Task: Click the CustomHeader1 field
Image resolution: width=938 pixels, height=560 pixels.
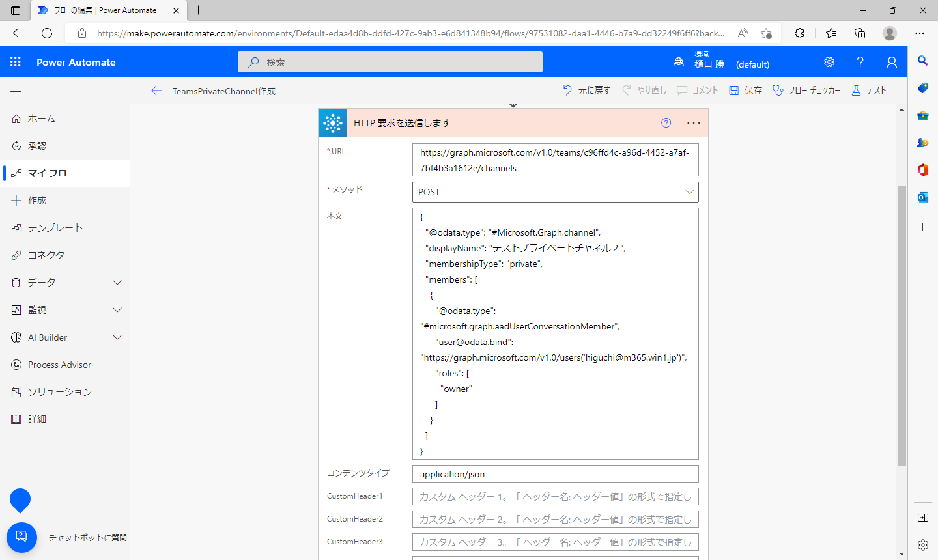Action: (x=556, y=497)
